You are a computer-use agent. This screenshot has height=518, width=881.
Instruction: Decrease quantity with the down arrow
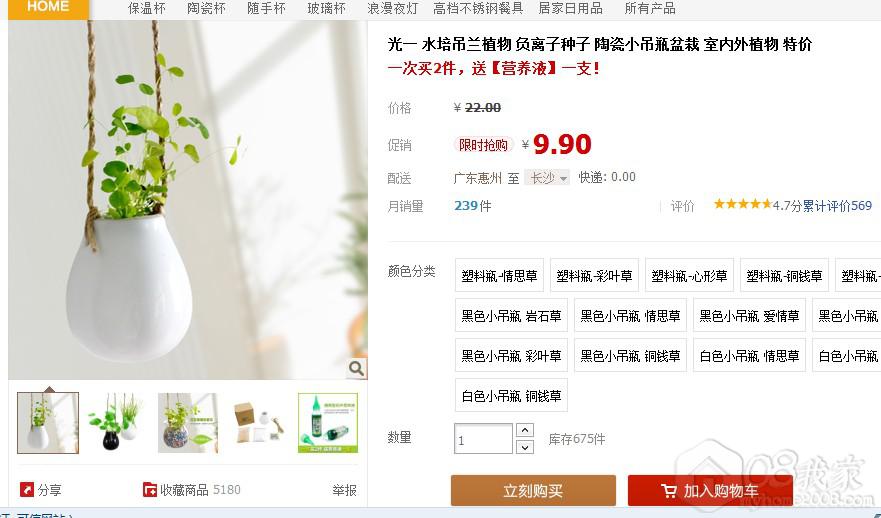(x=524, y=447)
